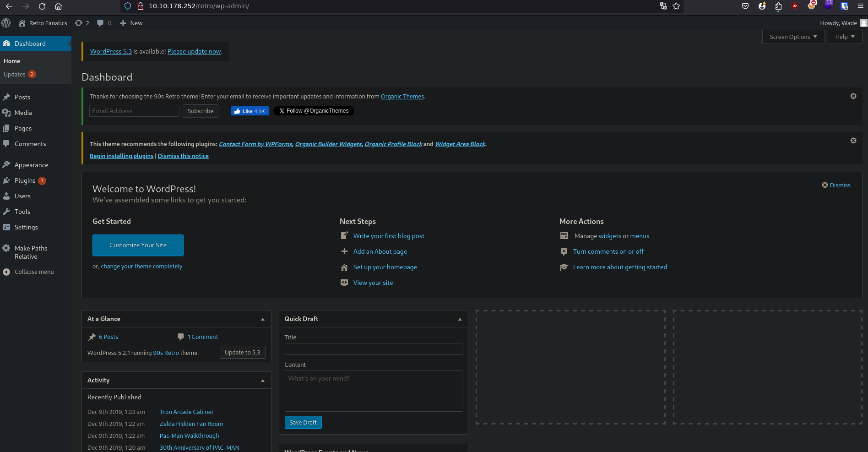Open the comments bubble icon in admin bar

tap(100, 23)
